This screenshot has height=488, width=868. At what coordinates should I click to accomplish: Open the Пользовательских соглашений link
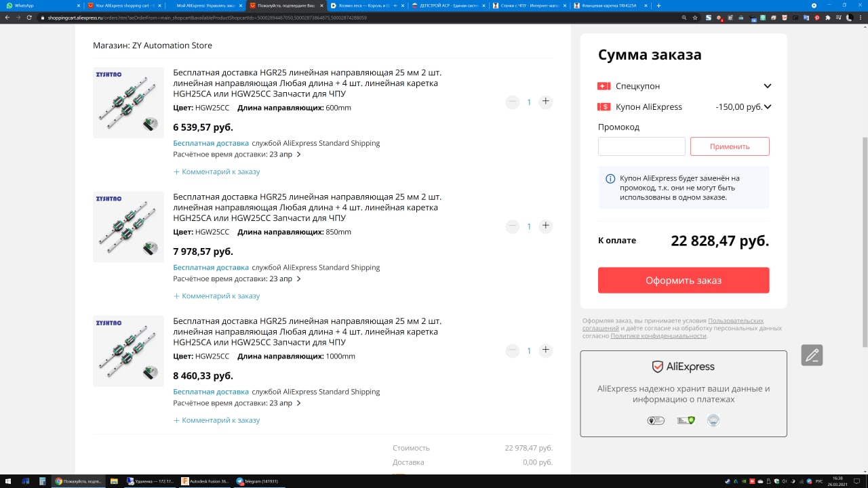(x=736, y=321)
